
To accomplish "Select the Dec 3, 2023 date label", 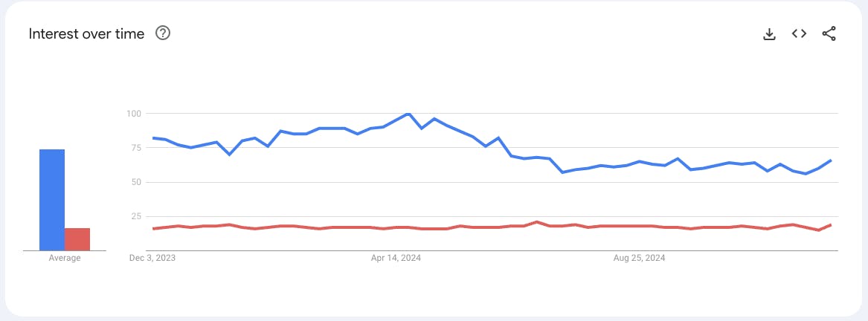I will click(x=152, y=258).
